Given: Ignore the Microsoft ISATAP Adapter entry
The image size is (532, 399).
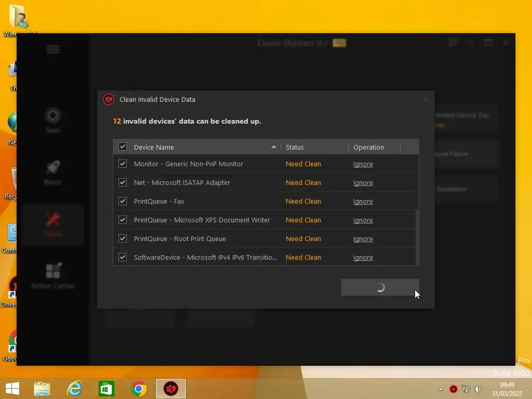Looking at the screenshot, I should (363, 182).
